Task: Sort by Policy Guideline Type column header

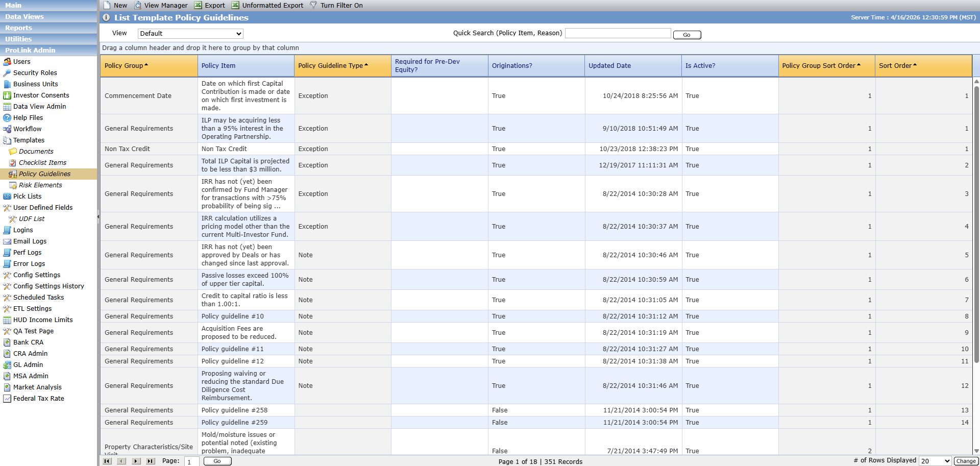Action: (x=342, y=66)
